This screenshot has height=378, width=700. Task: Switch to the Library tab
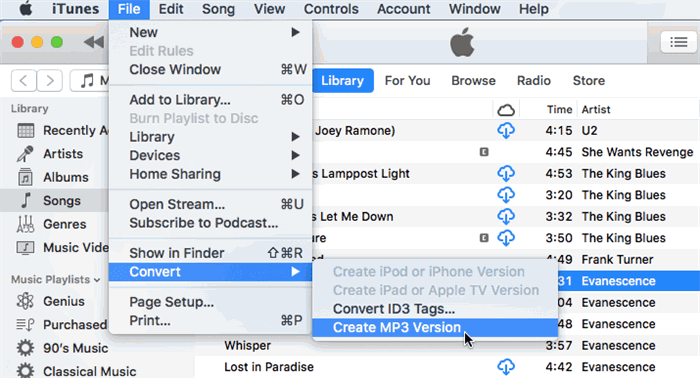[x=343, y=81]
